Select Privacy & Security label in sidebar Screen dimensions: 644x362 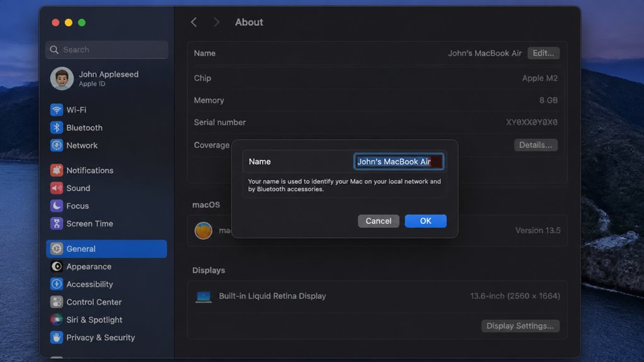tap(101, 337)
